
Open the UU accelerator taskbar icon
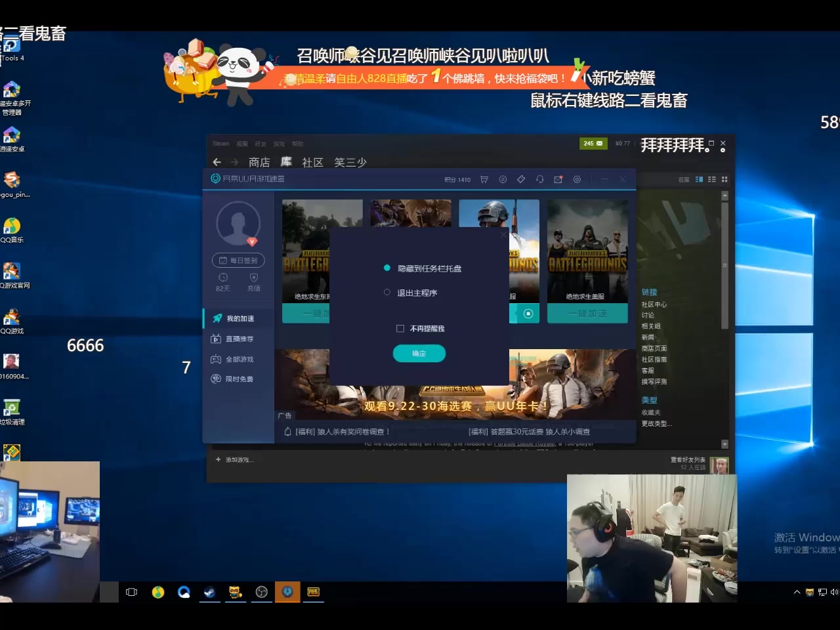pos(287,592)
